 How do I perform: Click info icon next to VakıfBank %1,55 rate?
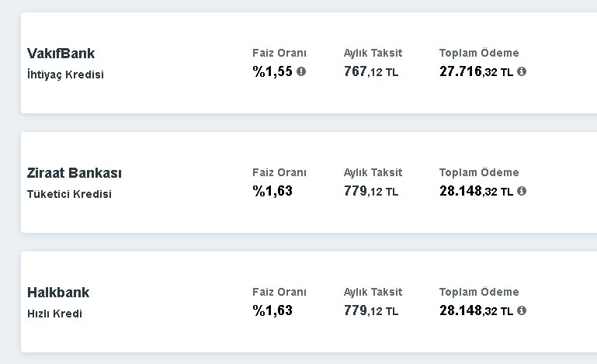pyautogui.click(x=301, y=71)
